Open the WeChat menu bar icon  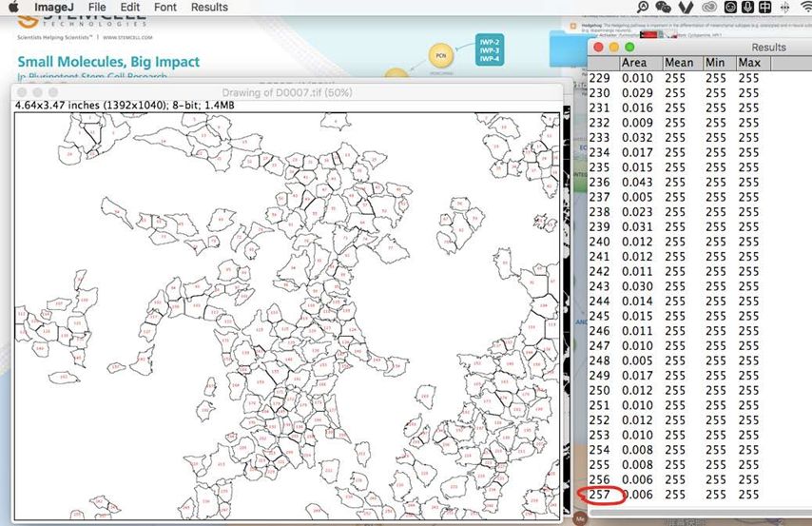(x=664, y=7)
